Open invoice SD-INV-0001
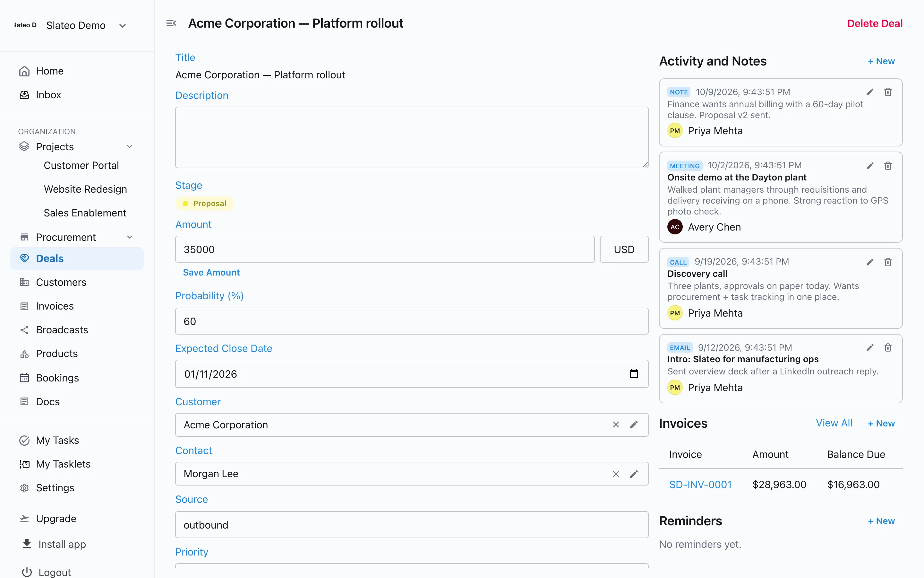924x578 pixels. point(700,484)
